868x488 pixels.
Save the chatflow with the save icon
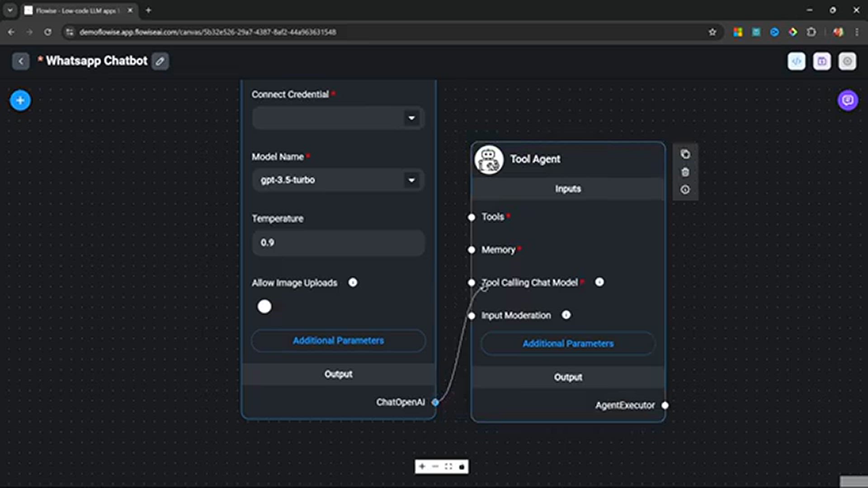pos(821,61)
